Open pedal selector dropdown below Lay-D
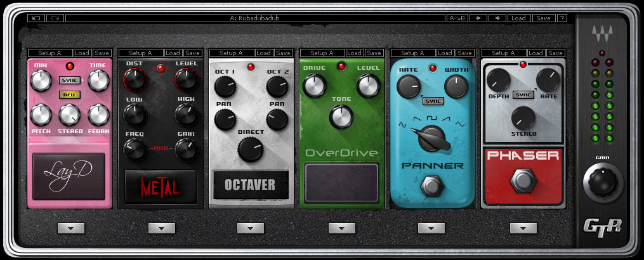Image resolution: width=644 pixels, height=260 pixels. pos(71,228)
